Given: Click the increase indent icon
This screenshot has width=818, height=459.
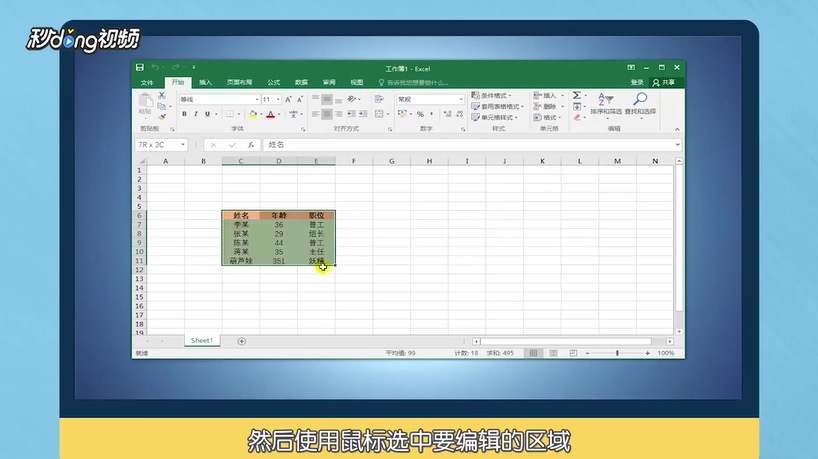Looking at the screenshot, I should coord(363,114).
